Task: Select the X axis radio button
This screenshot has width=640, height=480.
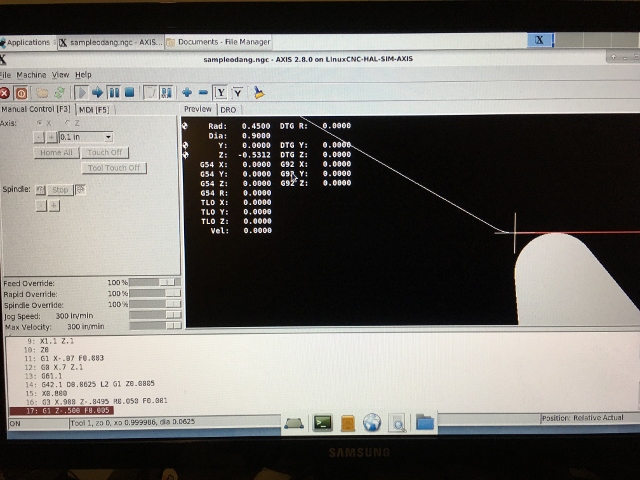Action: [x=40, y=123]
